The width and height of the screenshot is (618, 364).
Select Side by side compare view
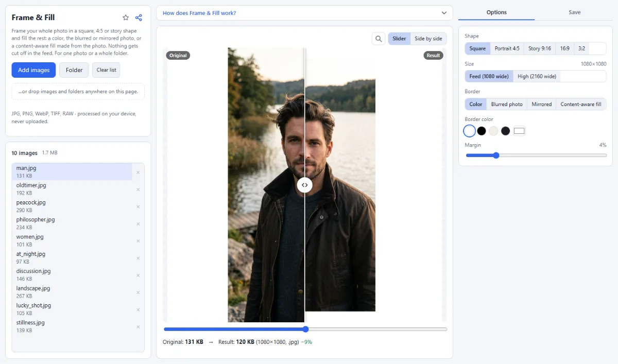click(428, 39)
